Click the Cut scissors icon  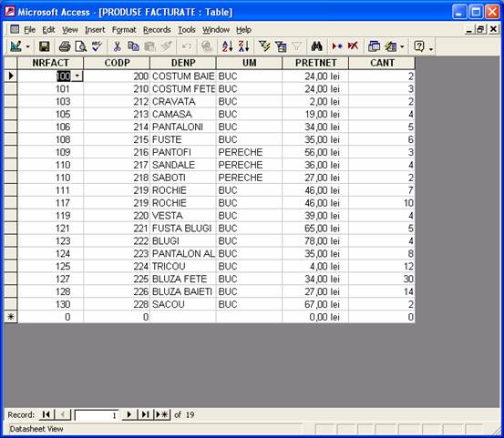[117, 46]
